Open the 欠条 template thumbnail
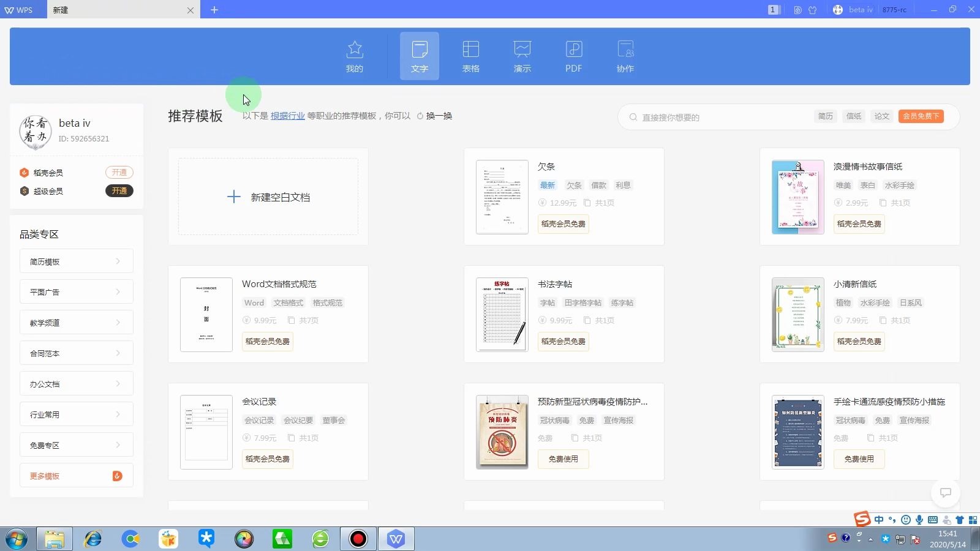The height and width of the screenshot is (551, 980). click(502, 197)
